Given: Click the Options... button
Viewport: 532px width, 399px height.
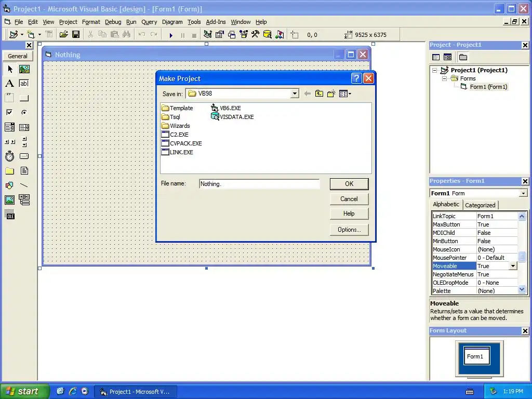Looking at the screenshot, I should pos(349,230).
